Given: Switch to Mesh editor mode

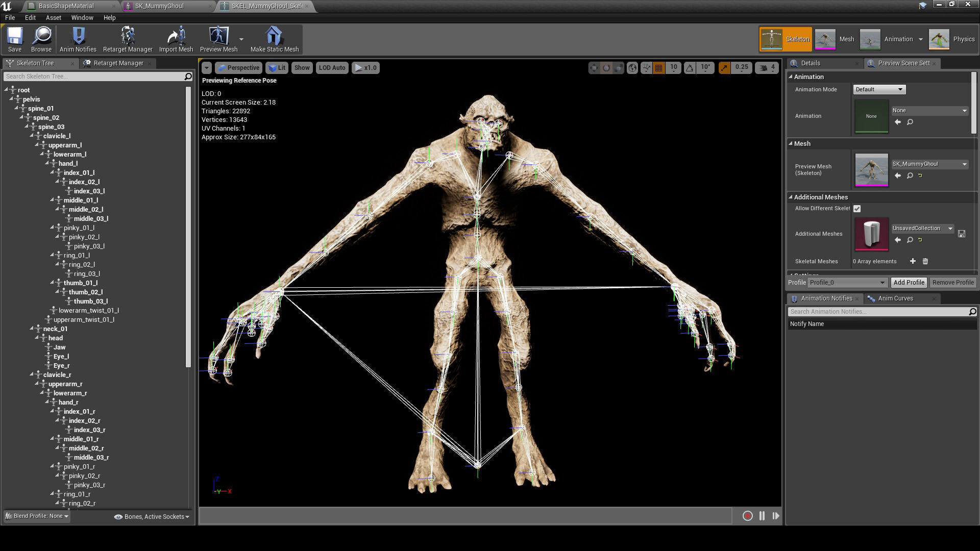Looking at the screenshot, I should click(835, 39).
